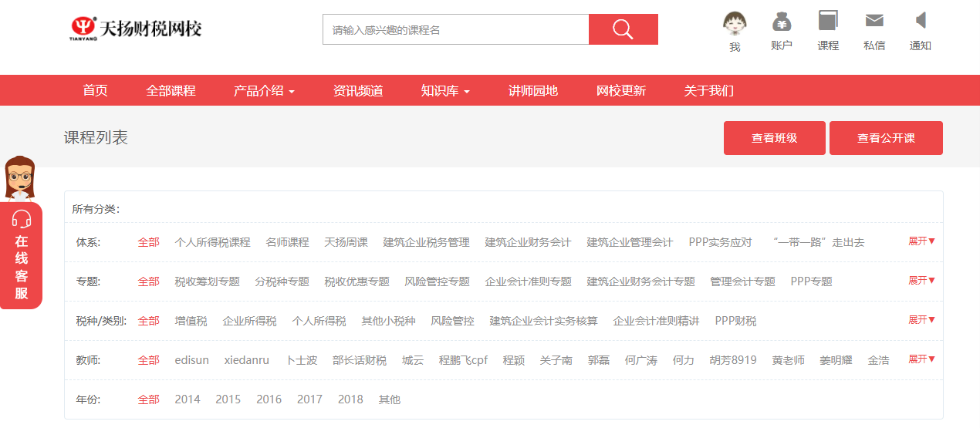This screenshot has width=980, height=428.
Task: Open the 在线客服 side widget
Action: click(x=22, y=254)
